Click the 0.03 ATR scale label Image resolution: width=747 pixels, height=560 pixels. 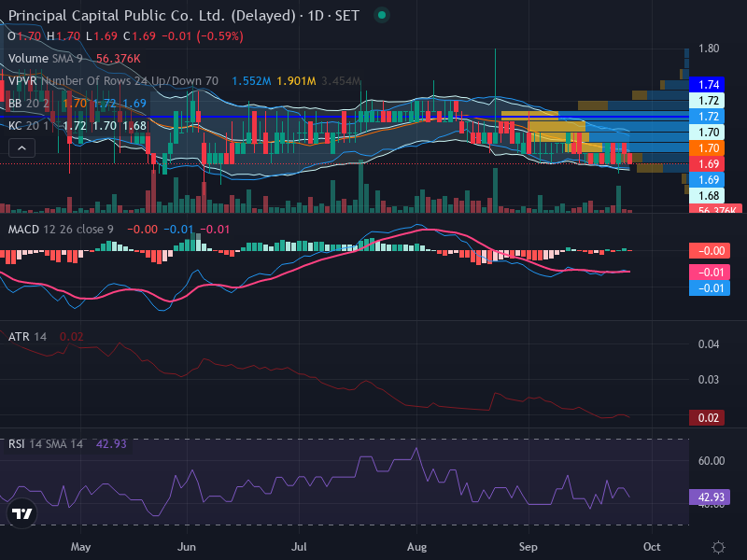[709, 380]
